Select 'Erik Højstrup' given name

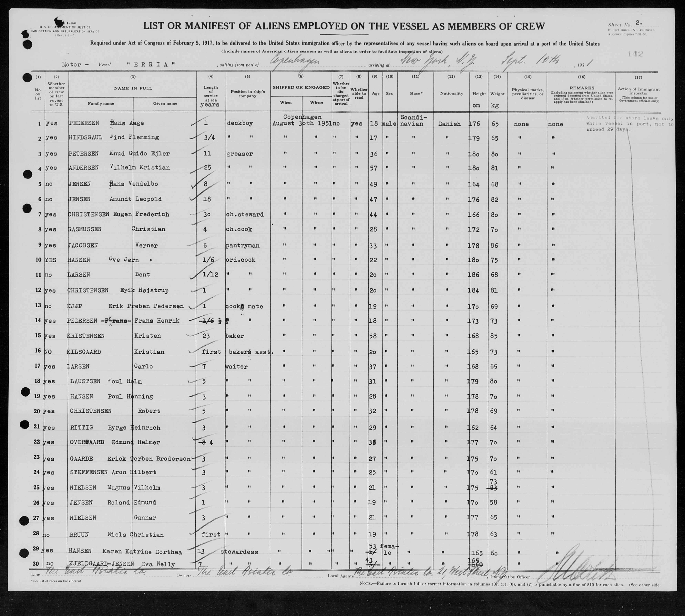144,290
